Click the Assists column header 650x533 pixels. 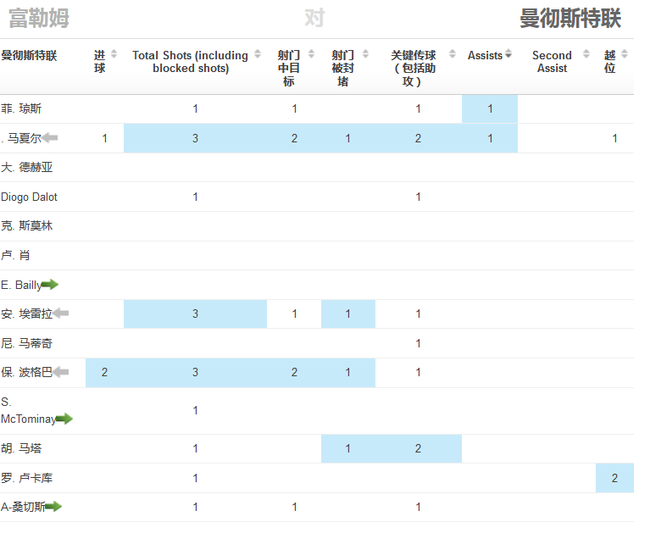(x=485, y=55)
